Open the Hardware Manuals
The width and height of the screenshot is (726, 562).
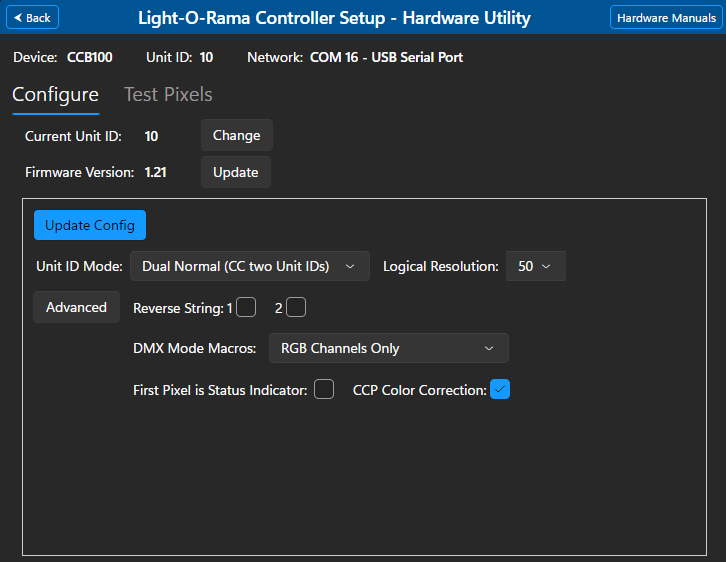coord(666,18)
